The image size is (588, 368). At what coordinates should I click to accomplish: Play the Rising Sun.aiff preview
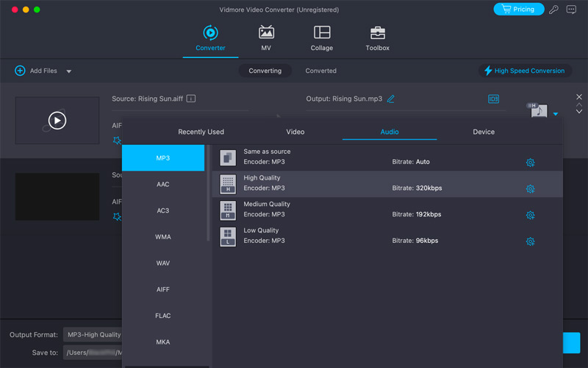(57, 121)
